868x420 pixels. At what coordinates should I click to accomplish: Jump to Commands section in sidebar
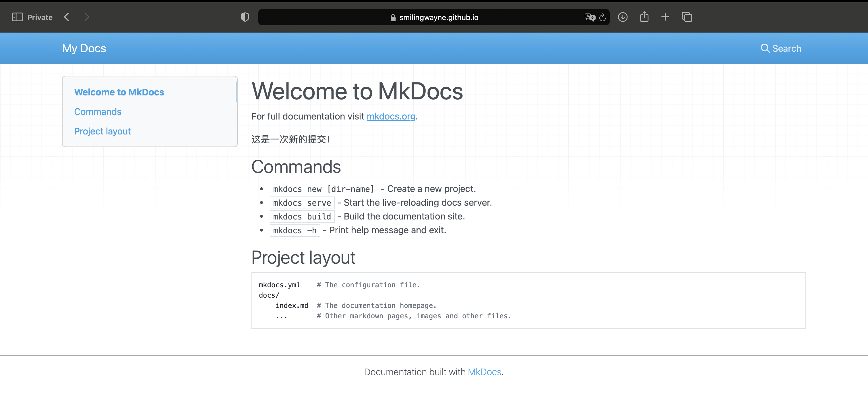click(x=98, y=112)
